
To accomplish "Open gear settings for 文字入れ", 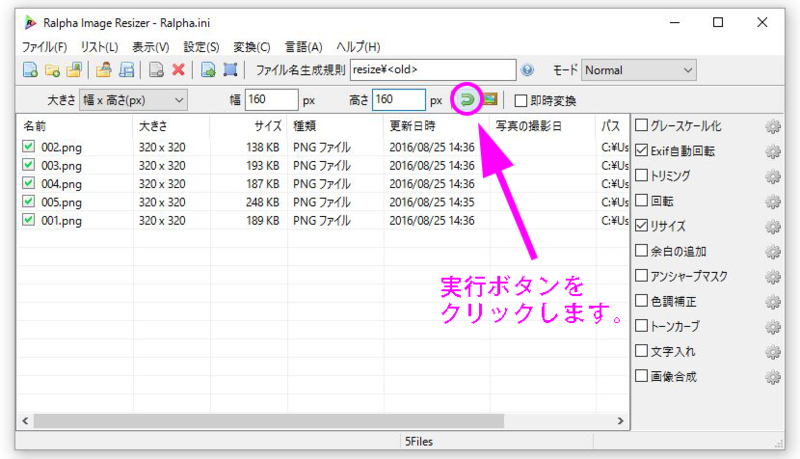I will click(773, 352).
